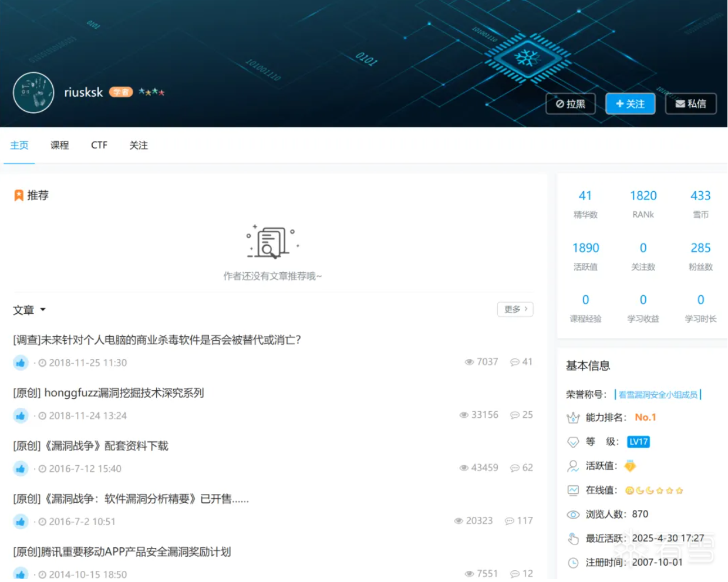Click the riusksk profile avatar
This screenshot has width=728, height=582.
33,93
